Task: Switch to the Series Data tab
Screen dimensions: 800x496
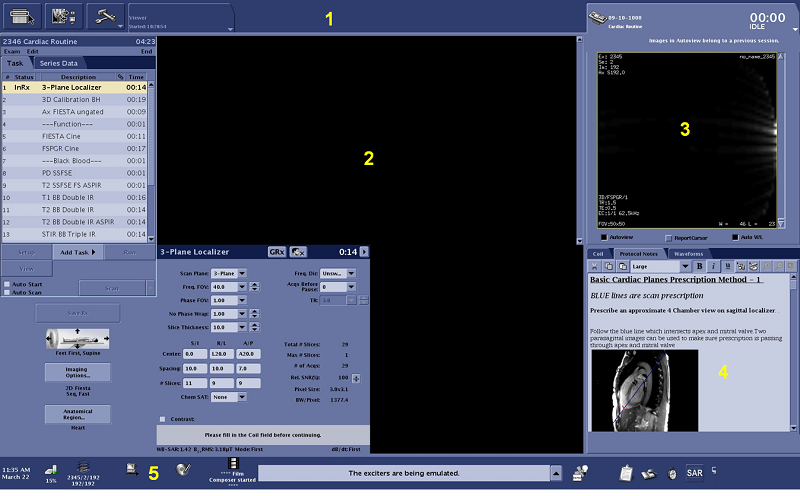Action: pyautogui.click(x=63, y=63)
